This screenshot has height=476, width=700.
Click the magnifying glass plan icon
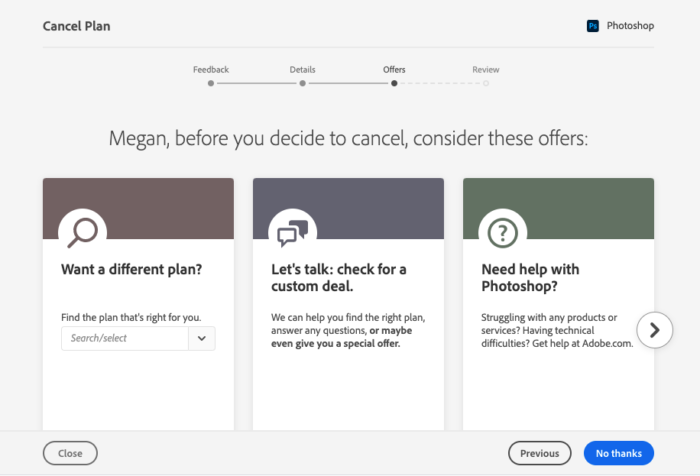83,233
